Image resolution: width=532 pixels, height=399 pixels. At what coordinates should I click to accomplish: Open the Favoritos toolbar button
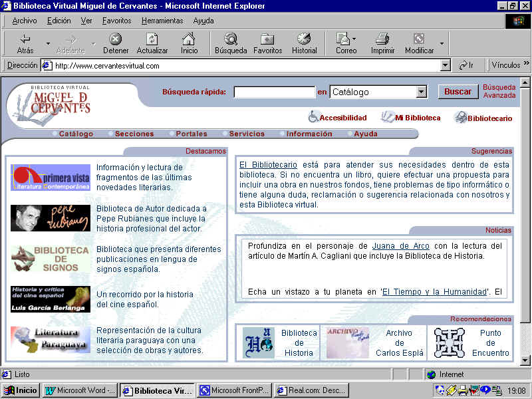(x=267, y=44)
